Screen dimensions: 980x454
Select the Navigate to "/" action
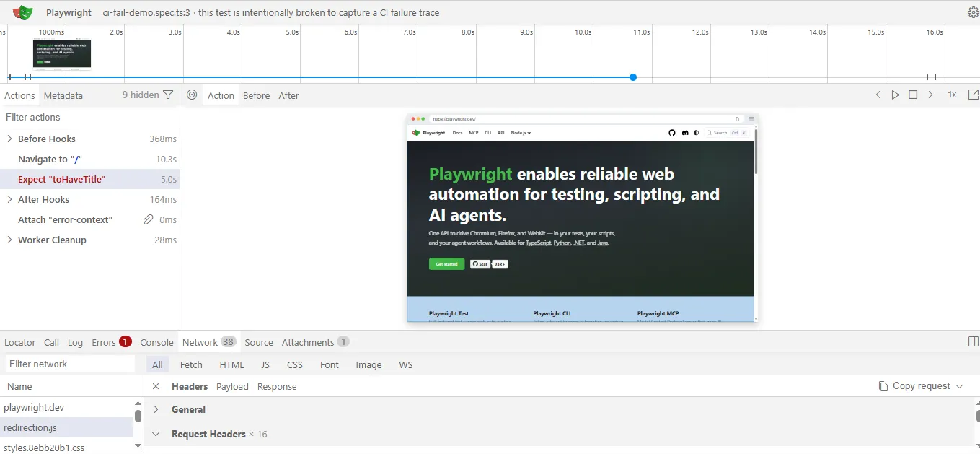click(x=89, y=159)
